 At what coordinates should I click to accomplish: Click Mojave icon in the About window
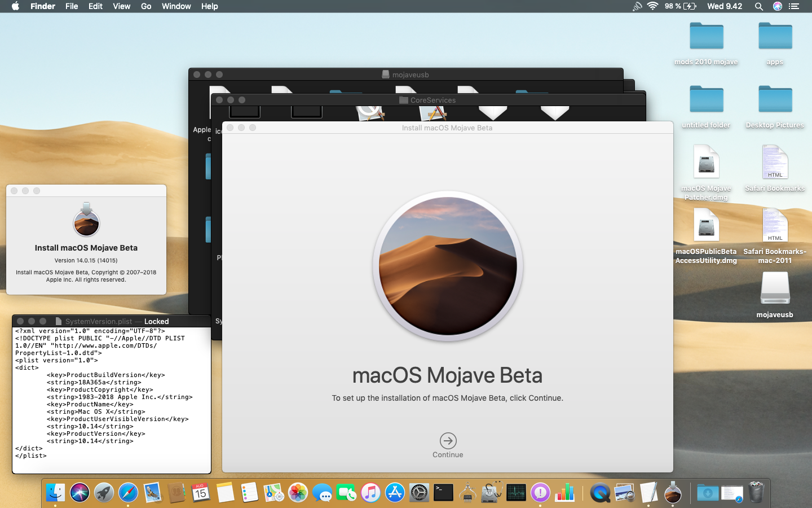coord(86,220)
